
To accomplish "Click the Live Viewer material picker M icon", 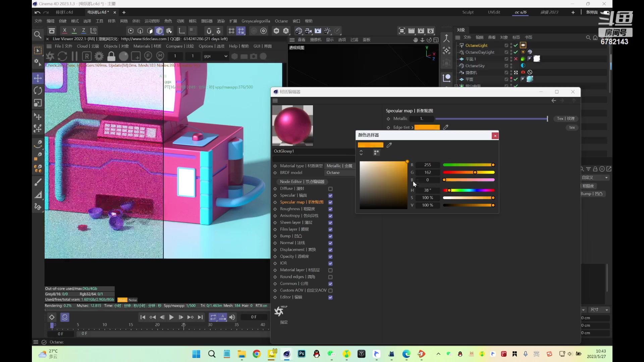I will click(x=160, y=56).
